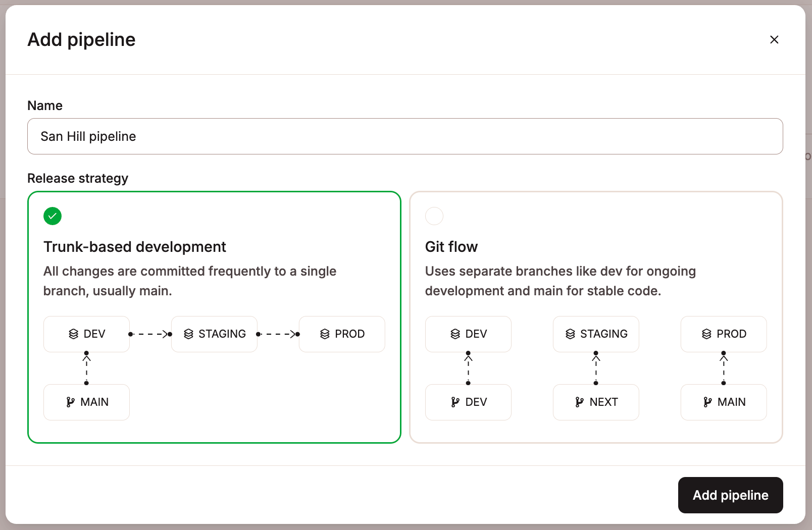Click the layers icon beside PROD in trunk-based diagram
This screenshot has width=812, height=530.
(x=324, y=334)
